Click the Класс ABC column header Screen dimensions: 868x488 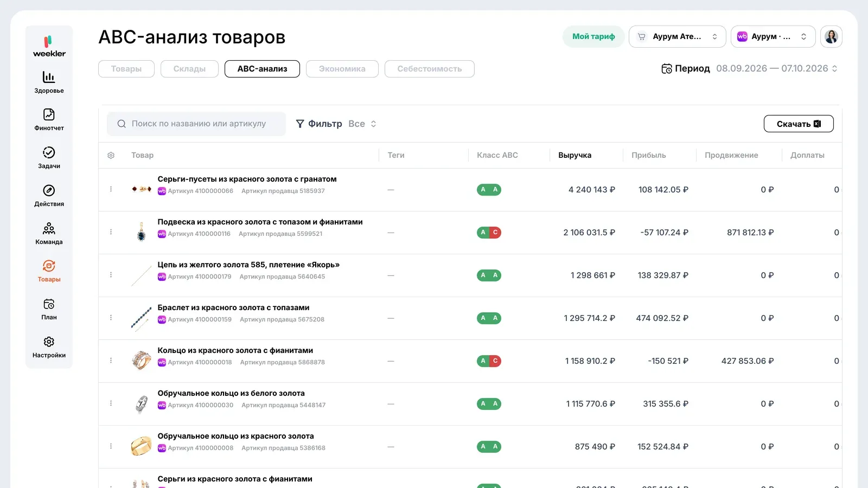click(497, 155)
